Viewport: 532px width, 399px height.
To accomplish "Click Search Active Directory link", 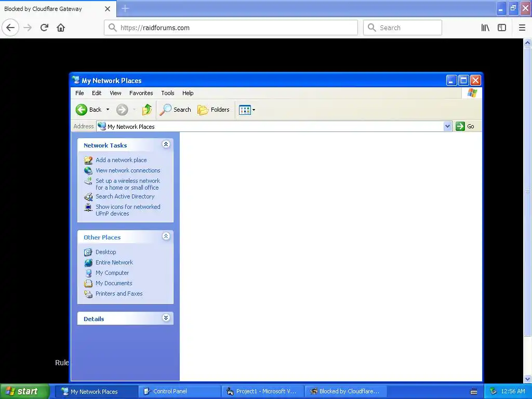I will pyautogui.click(x=125, y=196).
